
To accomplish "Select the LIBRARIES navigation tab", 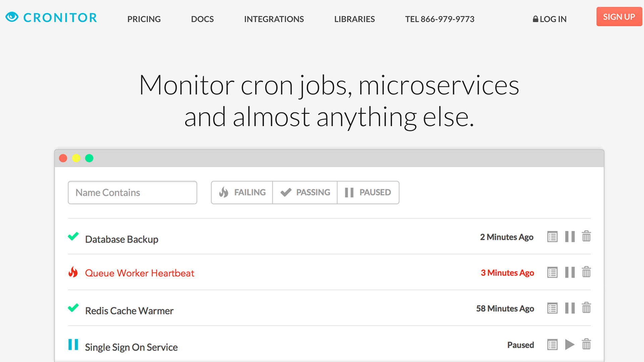I will click(x=354, y=18).
